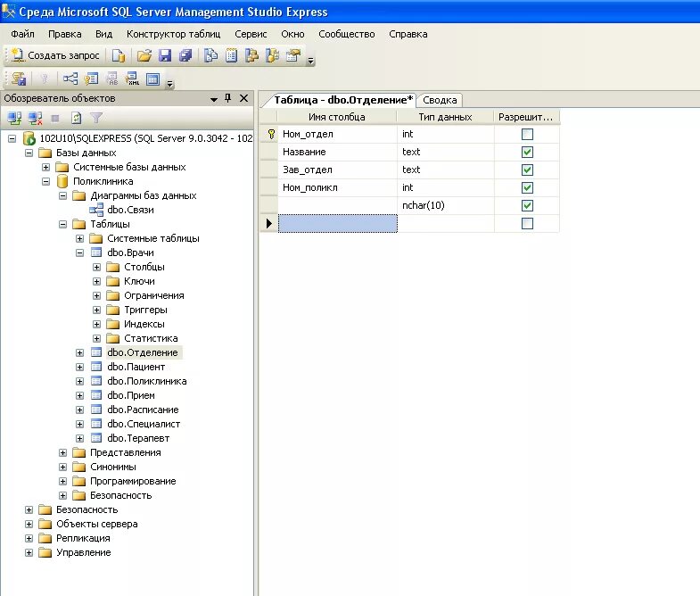Select the Триггеры folder

pyautogui.click(x=145, y=310)
